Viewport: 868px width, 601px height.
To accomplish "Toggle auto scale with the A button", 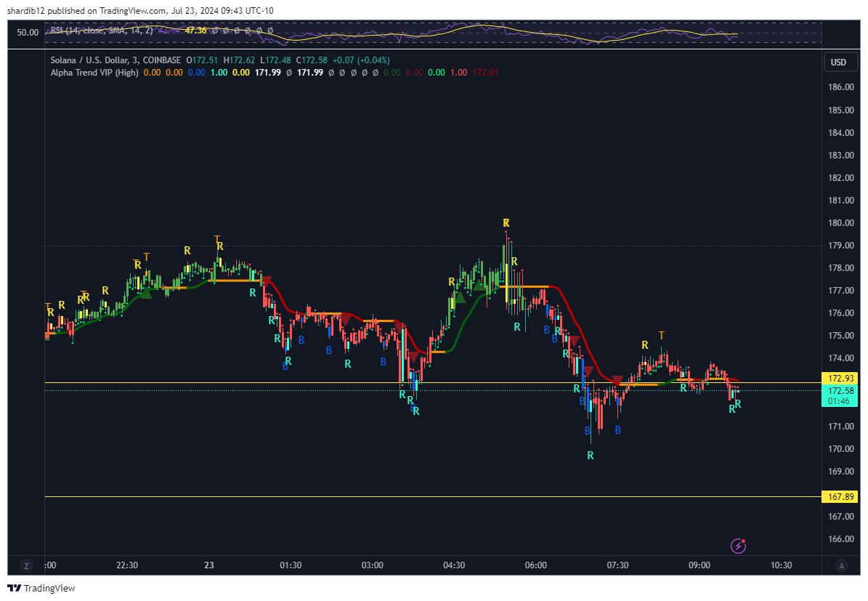I will (841, 565).
